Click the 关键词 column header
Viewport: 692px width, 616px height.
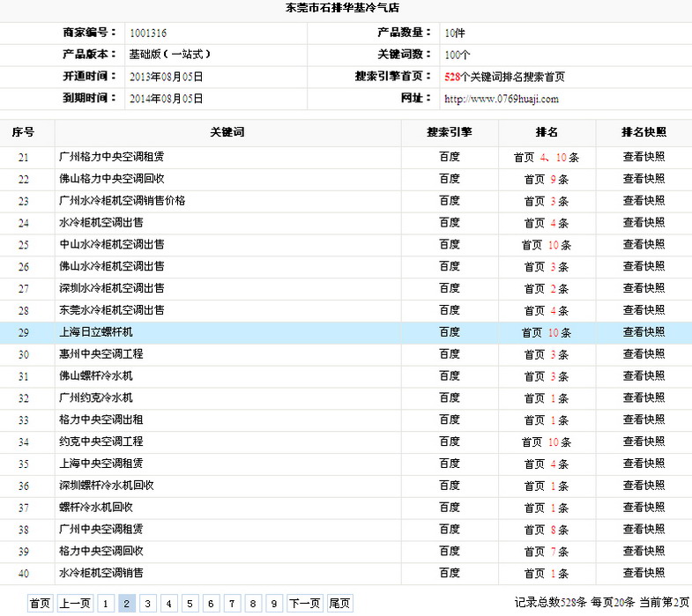tap(227, 132)
